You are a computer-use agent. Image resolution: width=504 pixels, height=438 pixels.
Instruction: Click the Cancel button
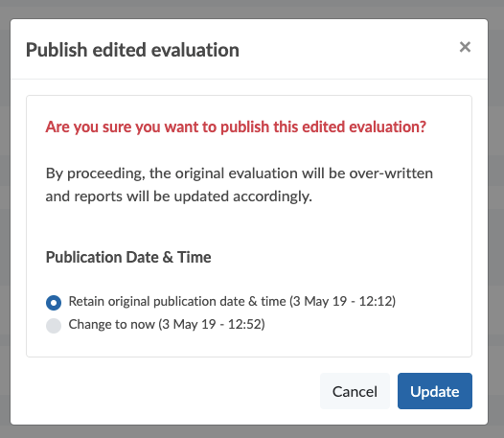[355, 391]
